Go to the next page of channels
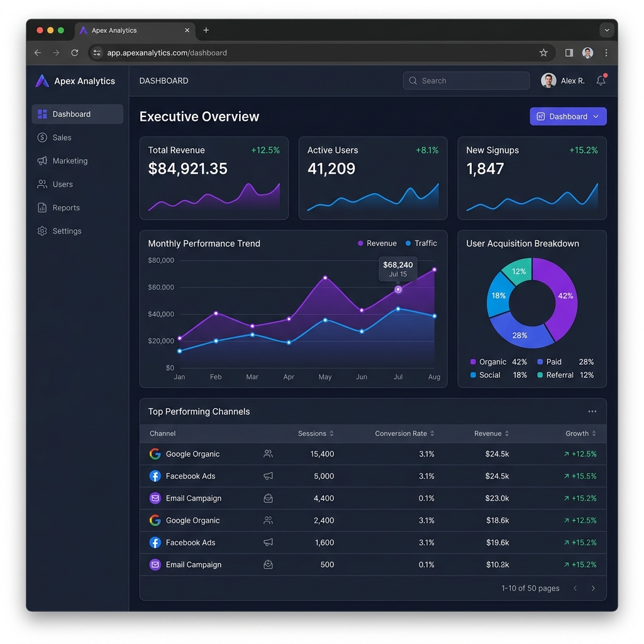 (593, 588)
